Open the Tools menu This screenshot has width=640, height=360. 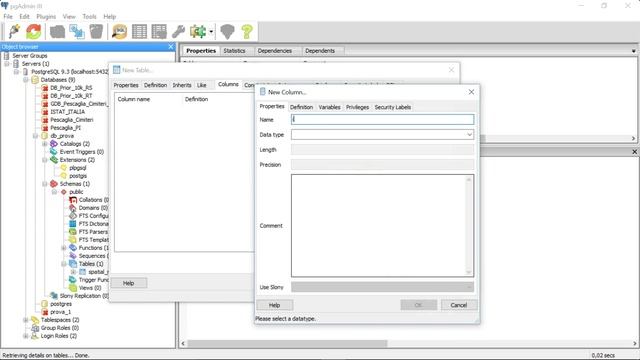point(89,16)
